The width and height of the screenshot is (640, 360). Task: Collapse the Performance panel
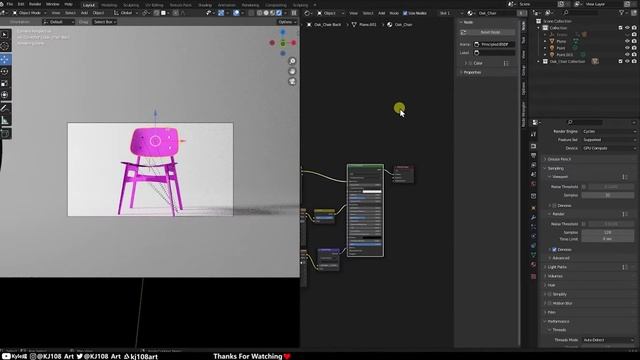(x=558, y=321)
